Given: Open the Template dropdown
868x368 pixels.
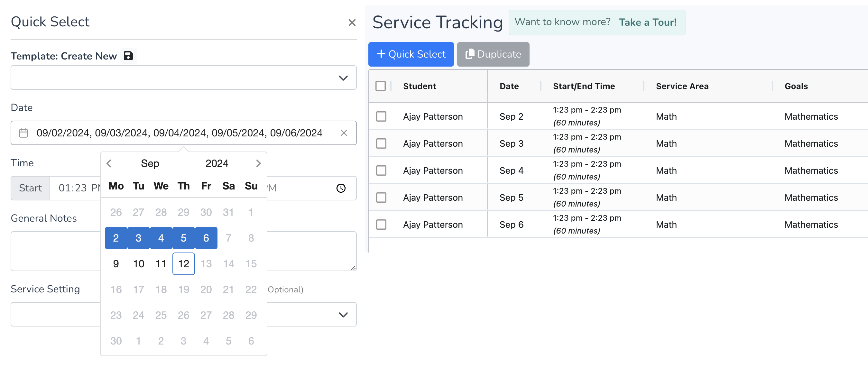Looking at the screenshot, I should tap(183, 78).
